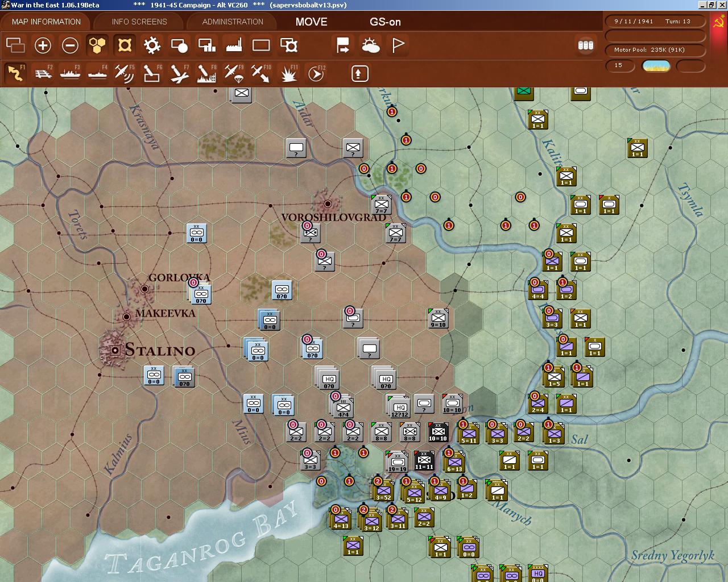Toggle enemy hex control display icon
728x582 pixels.
[x=125, y=45]
